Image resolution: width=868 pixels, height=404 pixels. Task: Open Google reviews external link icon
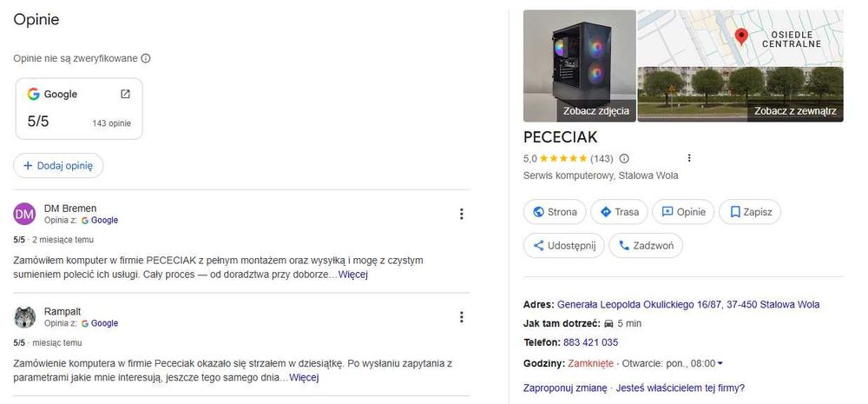click(125, 94)
